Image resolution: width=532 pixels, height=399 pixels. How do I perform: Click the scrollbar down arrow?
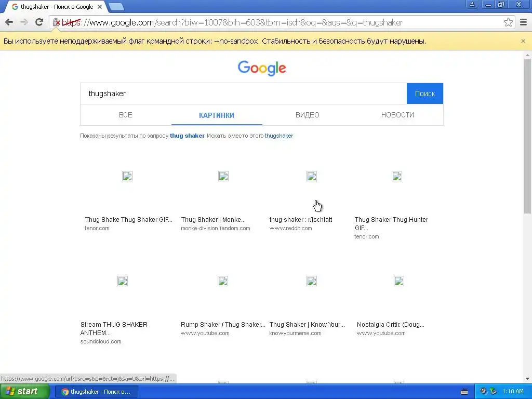(x=527, y=379)
